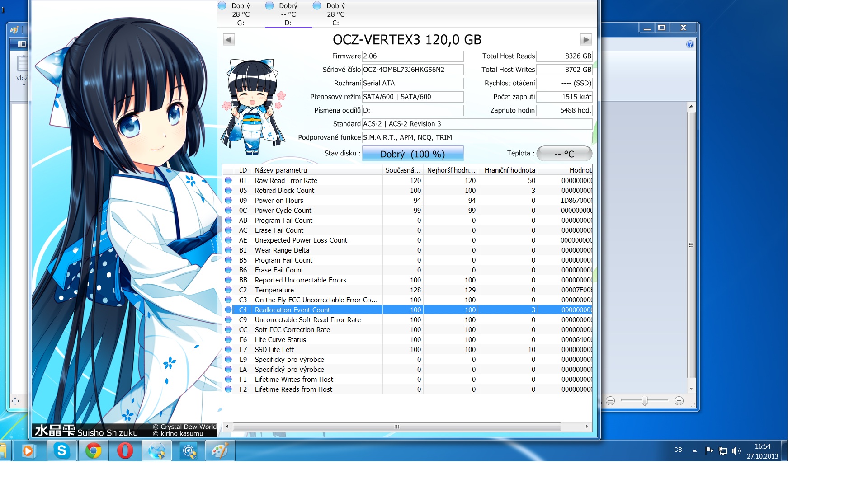
Task: Click the Hraniční hodnota column header
Action: click(x=508, y=170)
